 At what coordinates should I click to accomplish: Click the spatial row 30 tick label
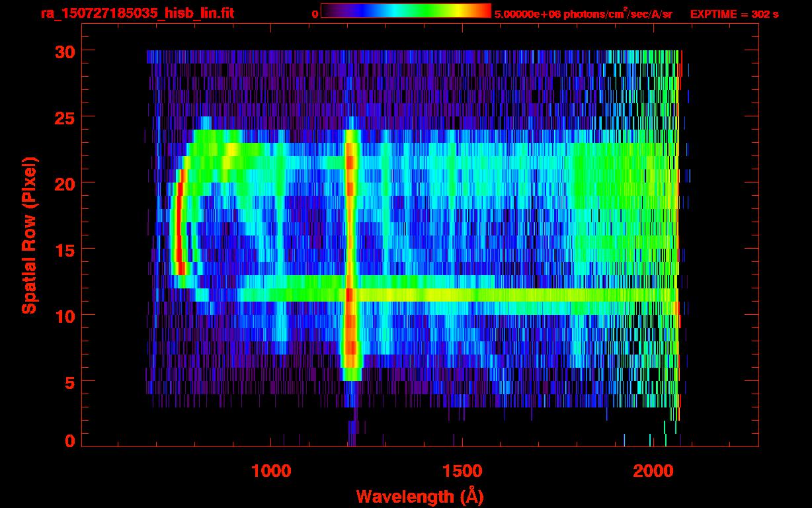65,51
